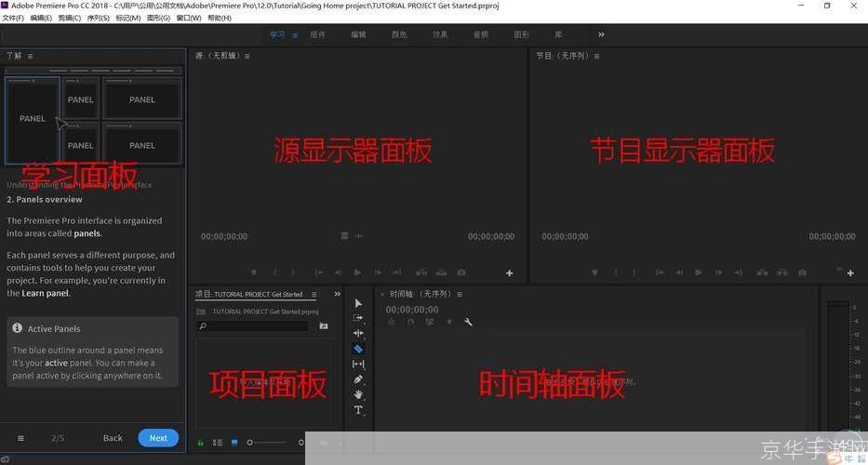Open the 编辑(E) menu
This screenshot has width=868, height=465.
pyautogui.click(x=41, y=18)
